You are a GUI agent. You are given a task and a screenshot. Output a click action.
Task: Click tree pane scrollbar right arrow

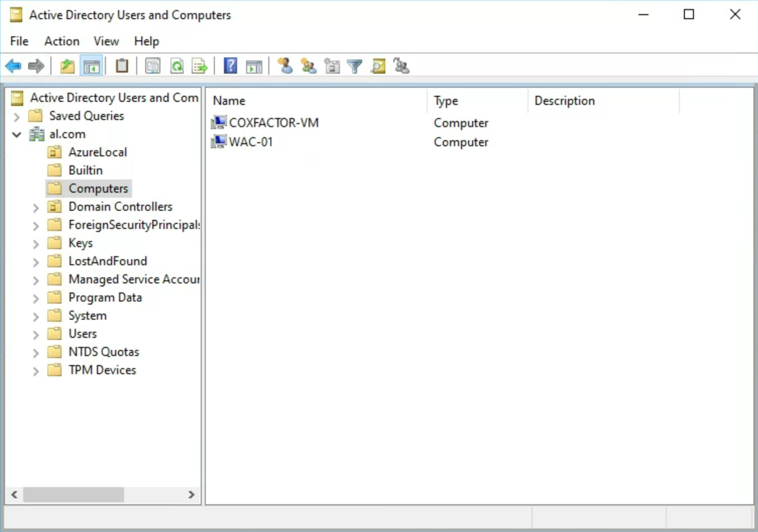pyautogui.click(x=191, y=495)
